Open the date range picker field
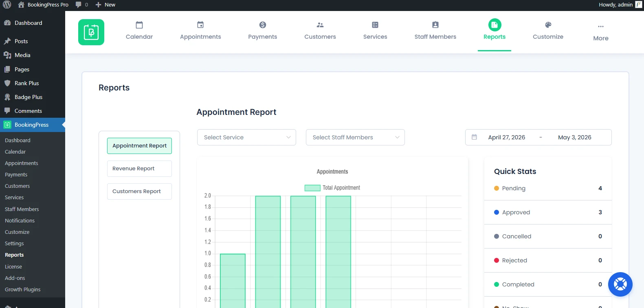Screen dimensions: 644x308 tap(538, 137)
